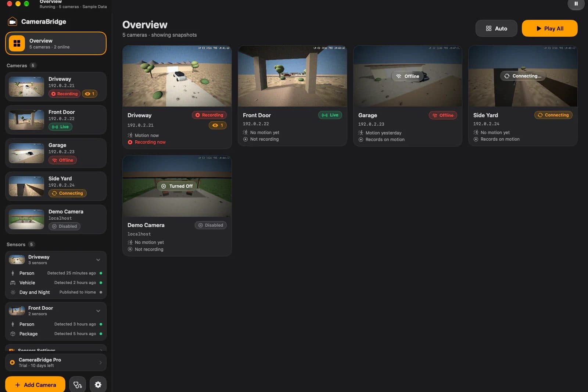Viewport: 588px width, 392px height.
Task: Click the CameraBridge Pro star icon
Action: point(12,363)
